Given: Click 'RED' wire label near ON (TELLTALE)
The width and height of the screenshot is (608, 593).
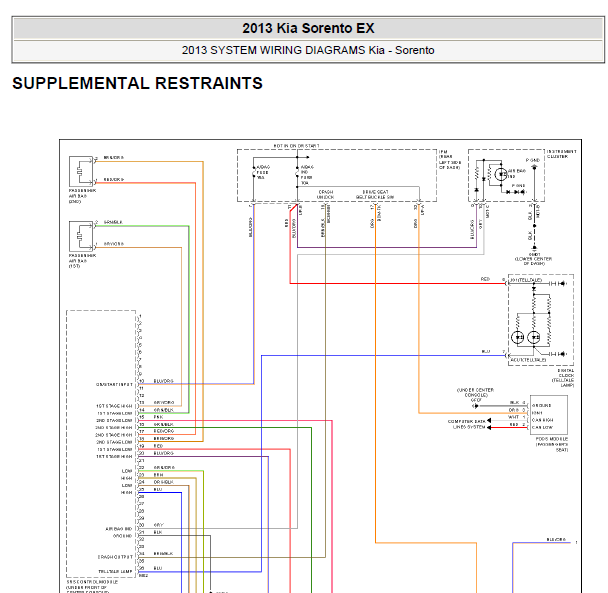Looking at the screenshot, I should coord(485,279).
